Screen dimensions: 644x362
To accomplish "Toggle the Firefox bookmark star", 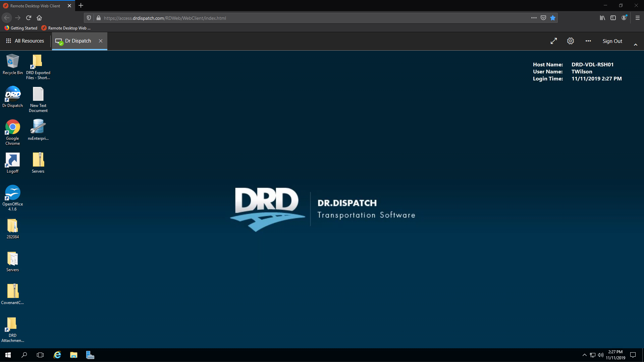I will coord(553,18).
